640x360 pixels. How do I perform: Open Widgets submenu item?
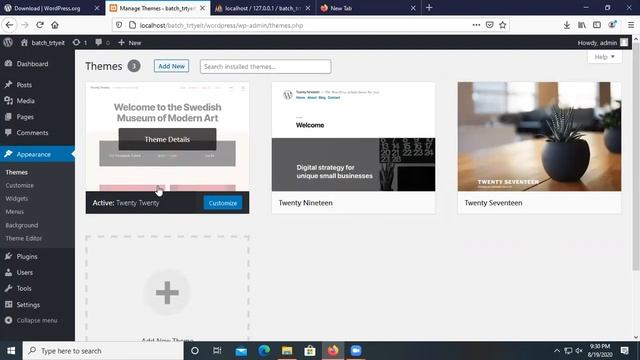click(17, 198)
